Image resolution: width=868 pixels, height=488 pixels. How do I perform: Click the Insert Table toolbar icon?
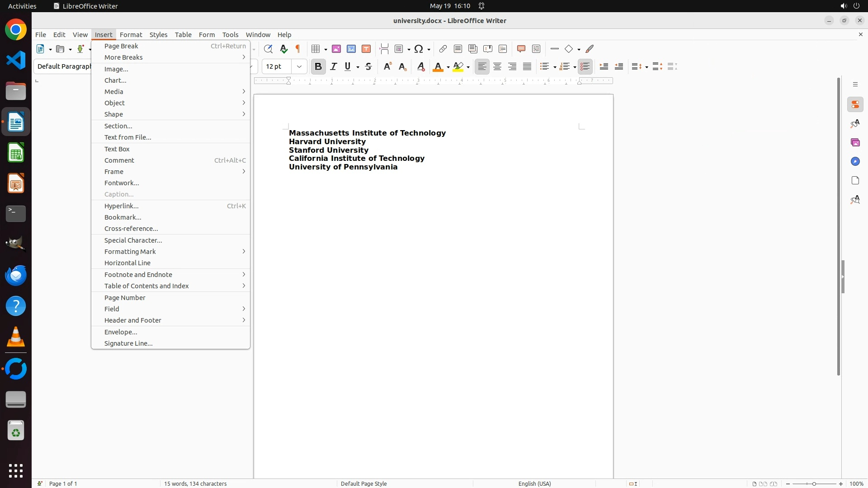[x=316, y=49]
